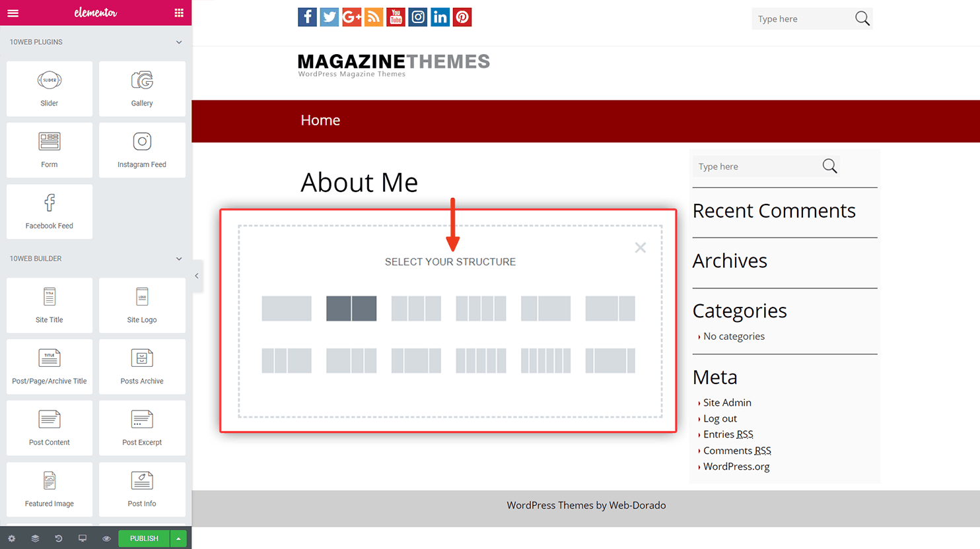Click the Categories widget heading
Screen dimensions: 980x549
click(x=740, y=311)
